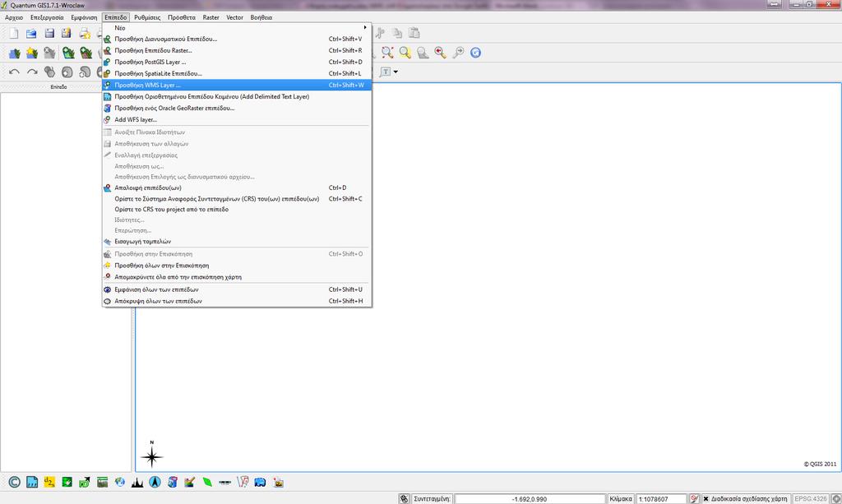Choose Προσθήκη Επιπέδου Raster menu entry
The width and height of the screenshot is (842, 504).
click(x=237, y=50)
